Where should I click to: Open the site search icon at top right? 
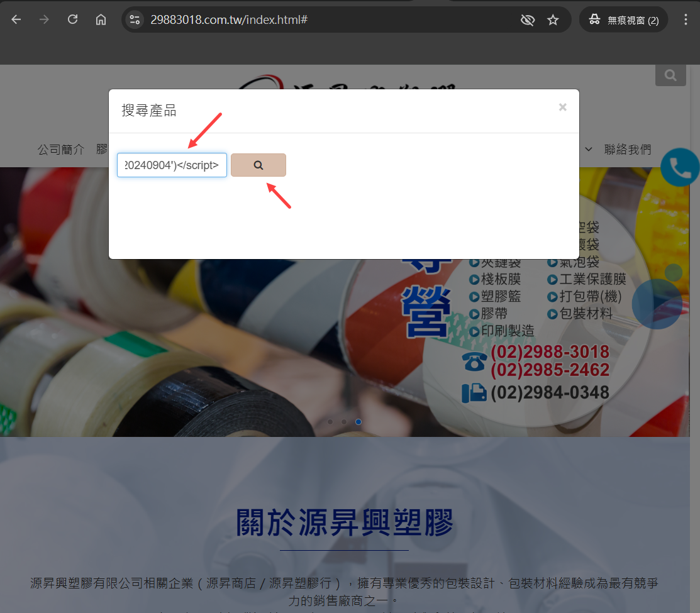[x=670, y=75]
